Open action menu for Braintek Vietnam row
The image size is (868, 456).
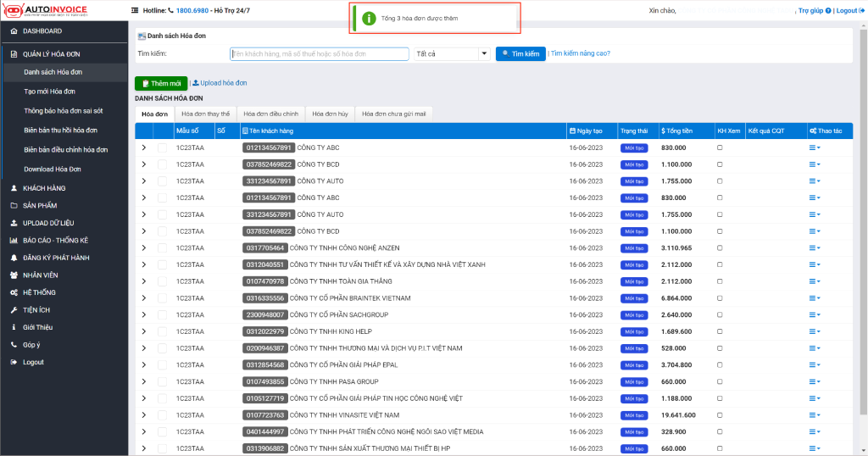pyautogui.click(x=815, y=298)
